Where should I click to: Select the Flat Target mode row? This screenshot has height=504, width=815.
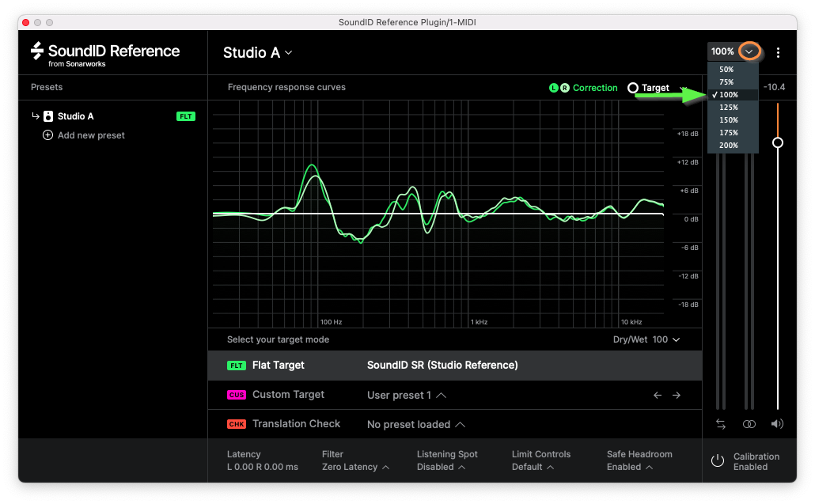455,366
